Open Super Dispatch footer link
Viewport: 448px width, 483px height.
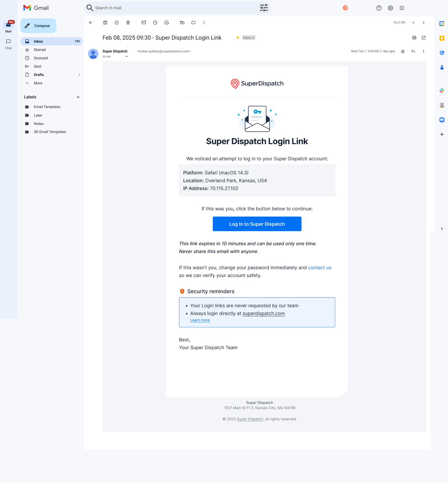[x=250, y=419]
